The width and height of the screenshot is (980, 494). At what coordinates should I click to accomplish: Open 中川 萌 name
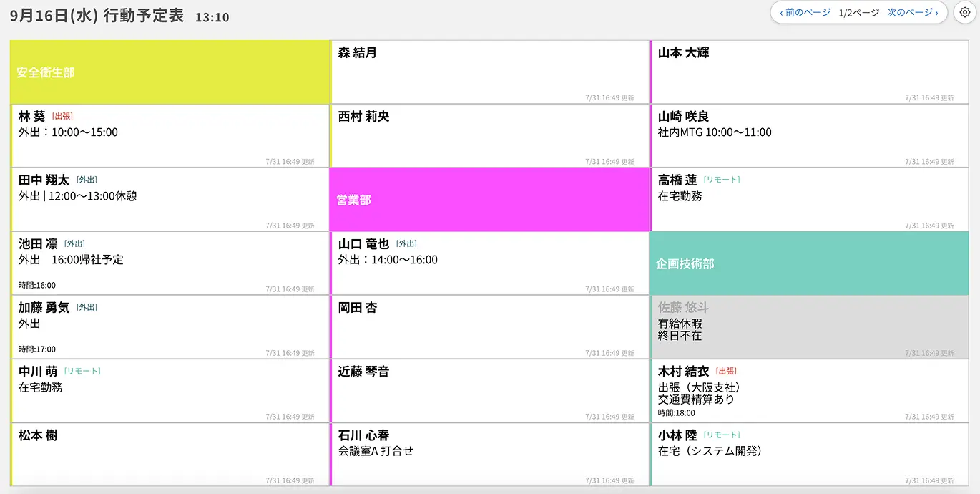pos(38,372)
